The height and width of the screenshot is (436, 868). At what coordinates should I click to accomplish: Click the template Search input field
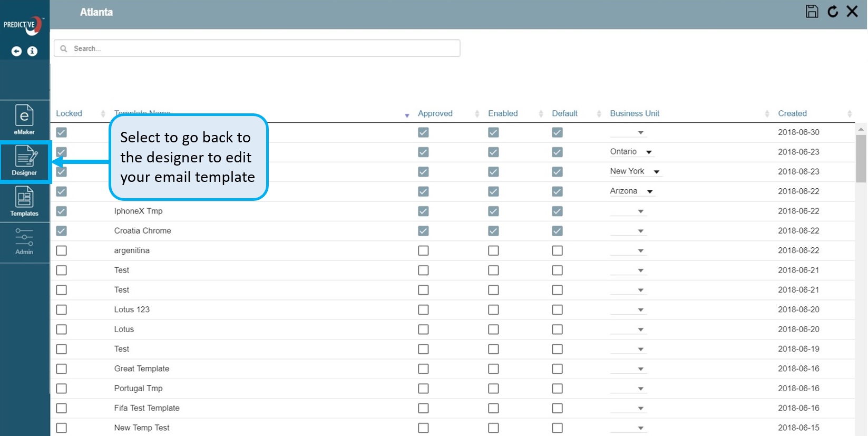pyautogui.click(x=257, y=49)
